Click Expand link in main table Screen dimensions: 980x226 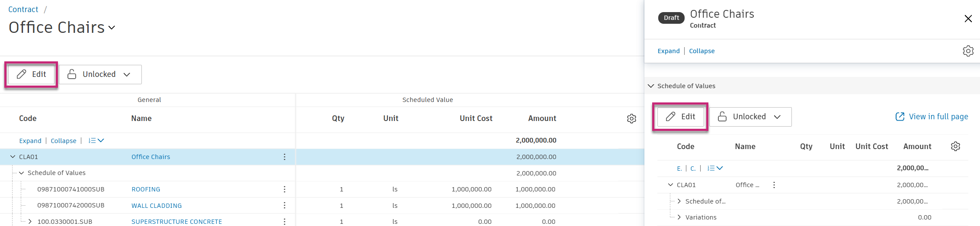coord(30,141)
